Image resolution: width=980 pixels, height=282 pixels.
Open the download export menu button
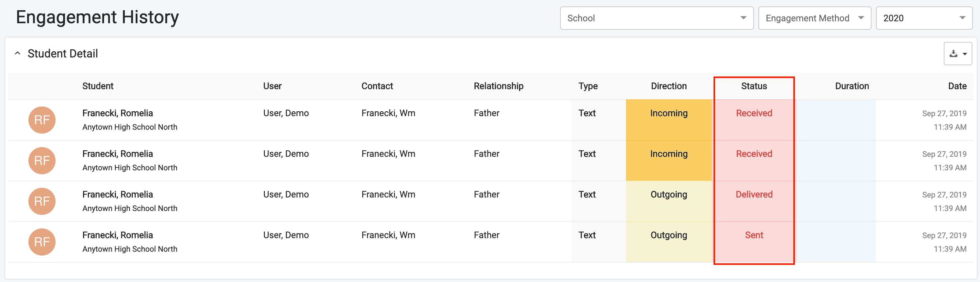point(958,54)
